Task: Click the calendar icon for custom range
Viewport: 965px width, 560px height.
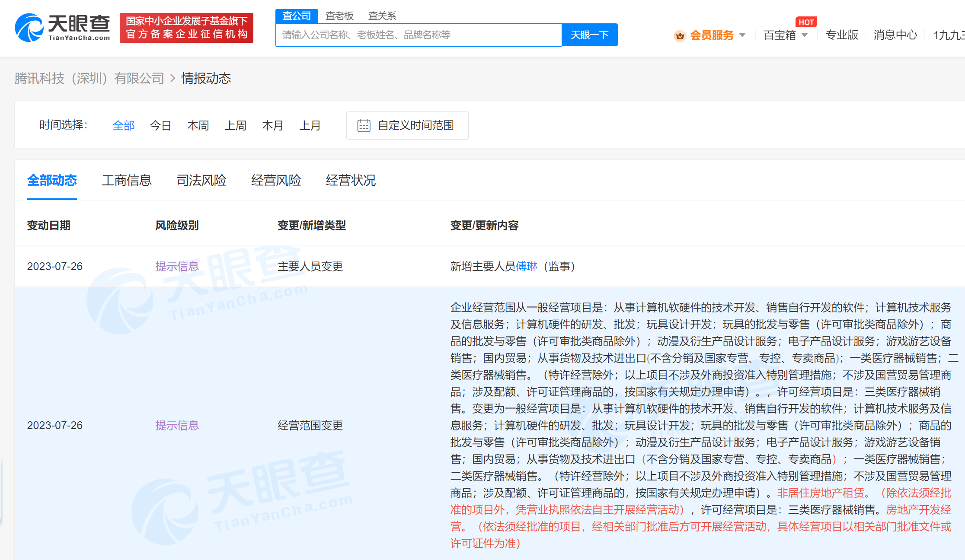Action: pyautogui.click(x=364, y=125)
